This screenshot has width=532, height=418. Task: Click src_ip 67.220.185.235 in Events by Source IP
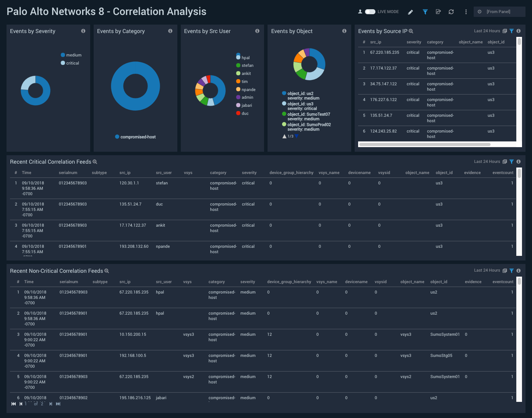[385, 52]
